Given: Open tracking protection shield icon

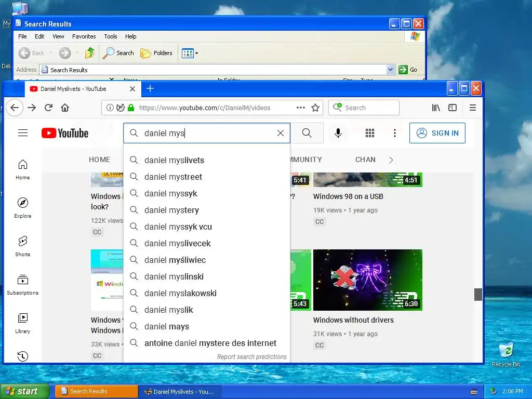Looking at the screenshot, I should click(x=120, y=108).
